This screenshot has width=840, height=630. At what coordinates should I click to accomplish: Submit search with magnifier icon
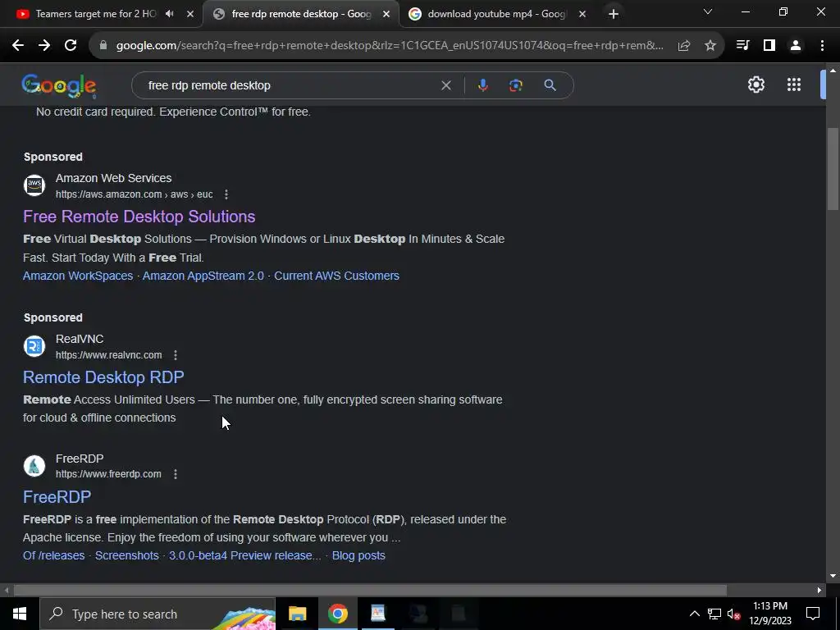(x=550, y=85)
